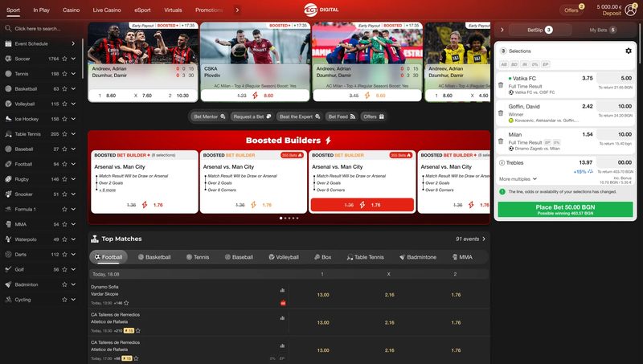The image size is (643, 364).
Task: Mark Formula 1 as favorite
Action: [x=64, y=209]
